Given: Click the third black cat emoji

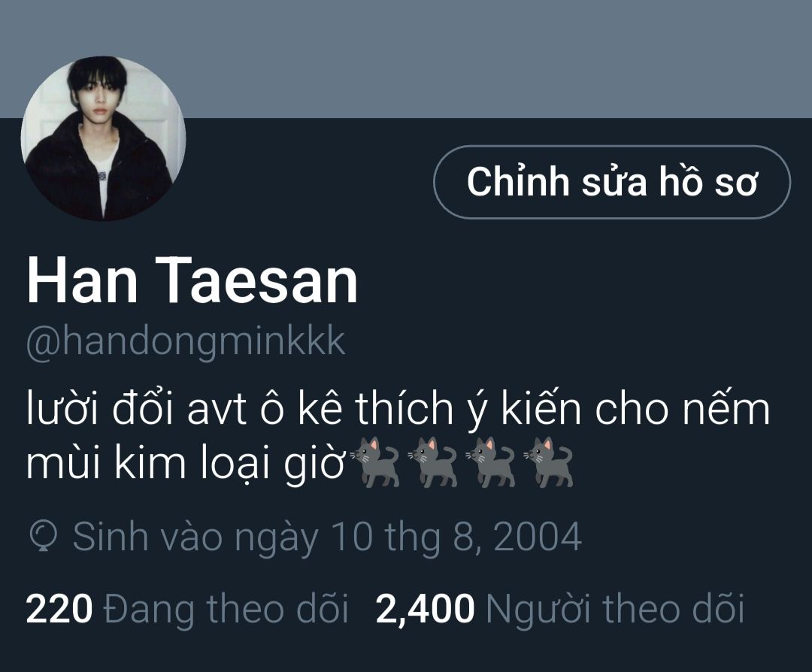Looking at the screenshot, I should click(x=492, y=462).
